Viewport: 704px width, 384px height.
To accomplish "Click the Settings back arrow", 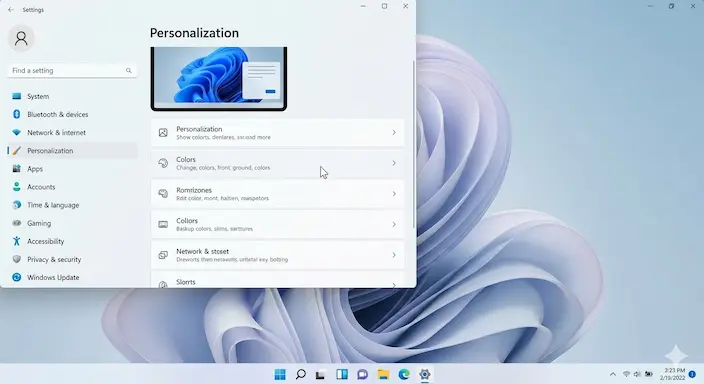I will [x=11, y=9].
